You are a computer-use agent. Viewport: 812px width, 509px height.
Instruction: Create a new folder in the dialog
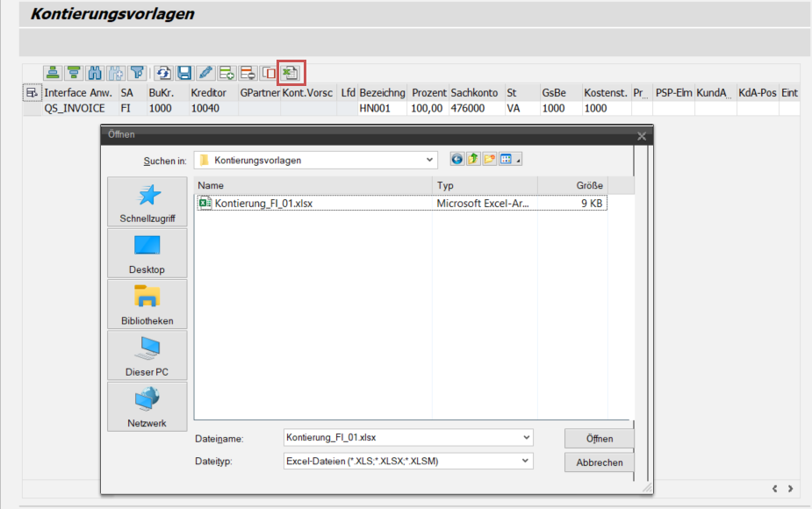(x=489, y=159)
